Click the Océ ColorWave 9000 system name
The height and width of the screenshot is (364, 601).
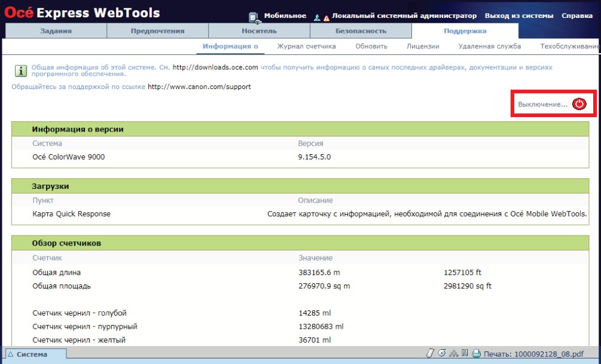69,157
